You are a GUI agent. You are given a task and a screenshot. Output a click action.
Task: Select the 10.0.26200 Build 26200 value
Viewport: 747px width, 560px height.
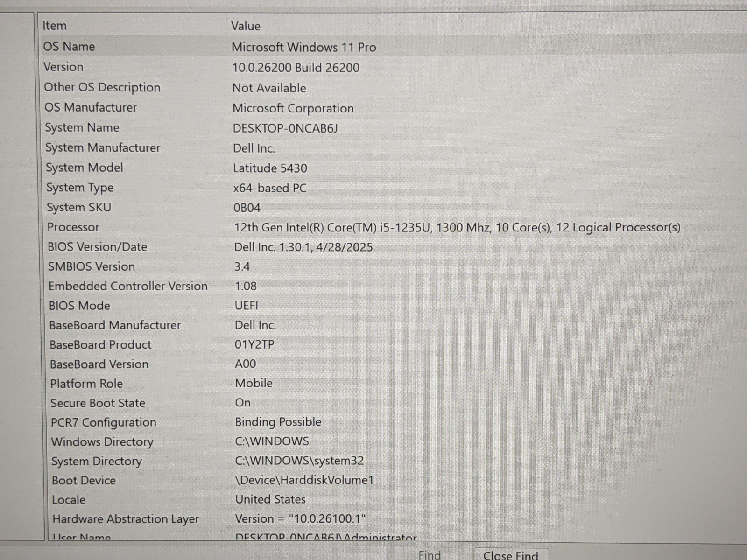tap(296, 68)
